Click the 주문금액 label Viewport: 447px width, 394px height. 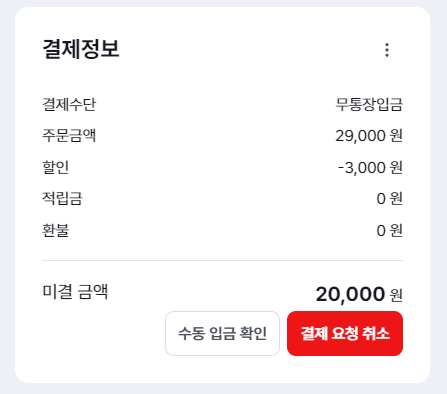(69, 136)
